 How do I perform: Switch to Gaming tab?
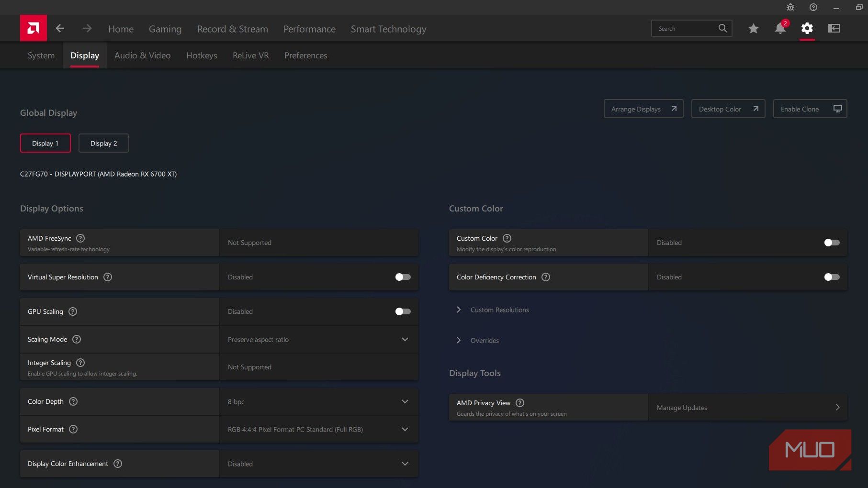point(165,29)
